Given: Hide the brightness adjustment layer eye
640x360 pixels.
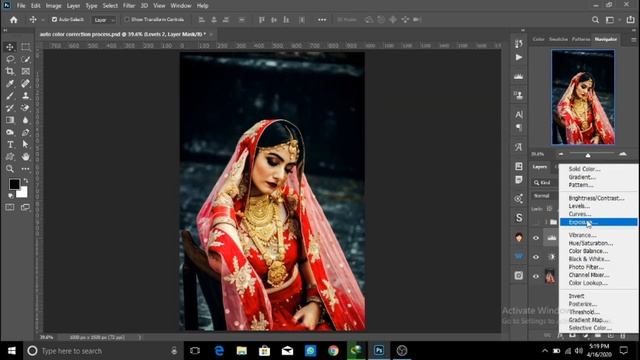Looking at the screenshot, I should pos(536,257).
